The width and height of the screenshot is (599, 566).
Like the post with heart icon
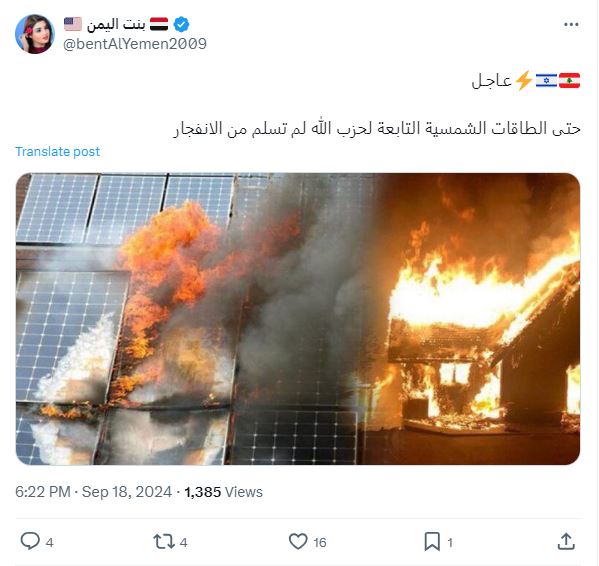298,541
